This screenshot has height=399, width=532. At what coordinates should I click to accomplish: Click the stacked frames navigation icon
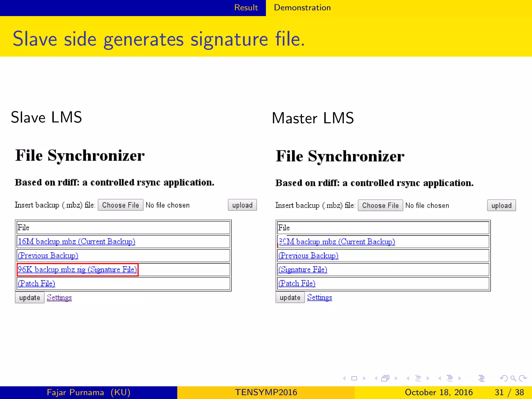pos(385,378)
